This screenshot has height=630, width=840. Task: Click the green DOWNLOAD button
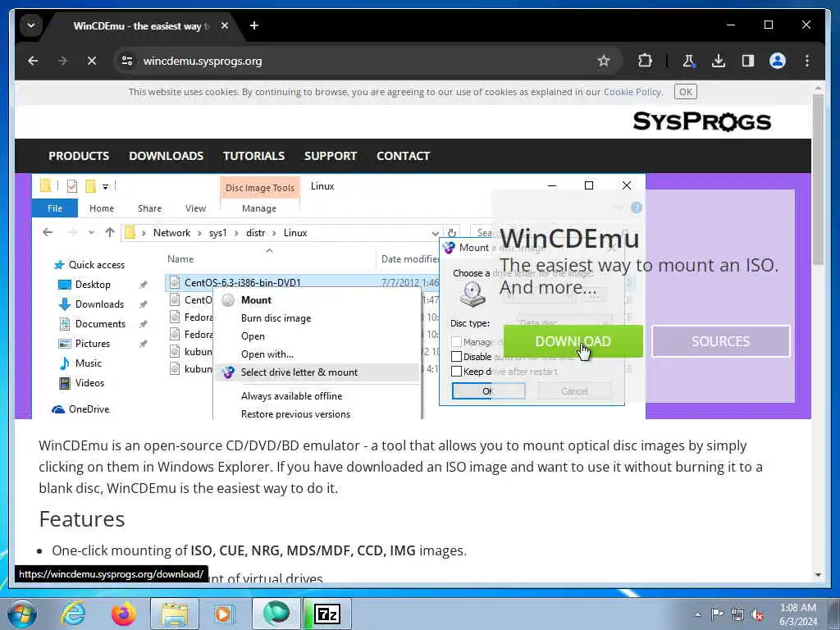tap(573, 341)
